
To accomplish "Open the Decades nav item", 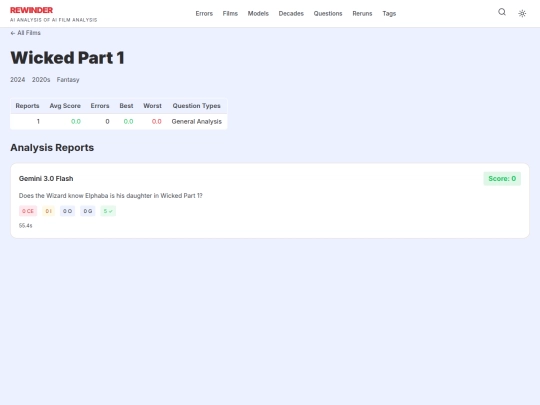I will point(291,13).
